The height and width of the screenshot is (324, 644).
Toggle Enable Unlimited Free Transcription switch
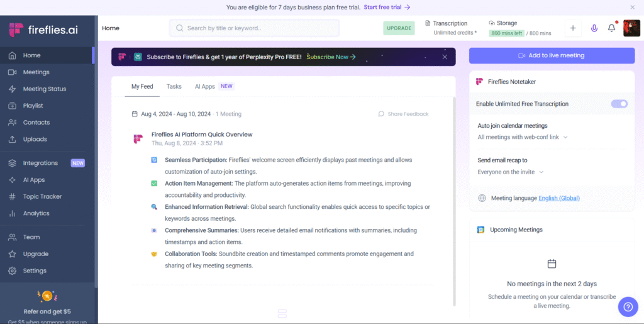click(619, 104)
